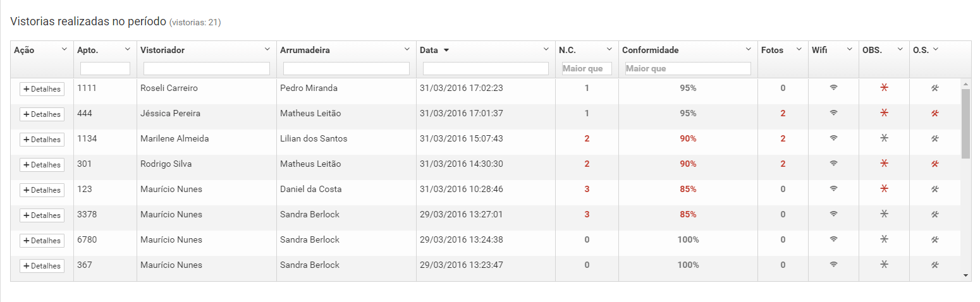Sort by the Apto. column header
980x302 pixels.
(x=87, y=50)
